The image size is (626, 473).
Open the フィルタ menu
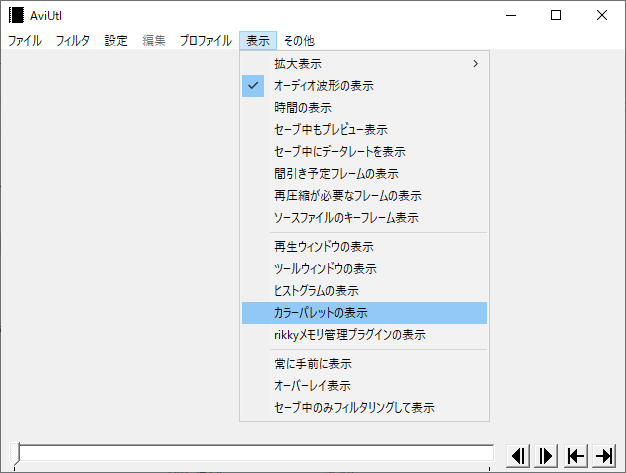pos(72,41)
